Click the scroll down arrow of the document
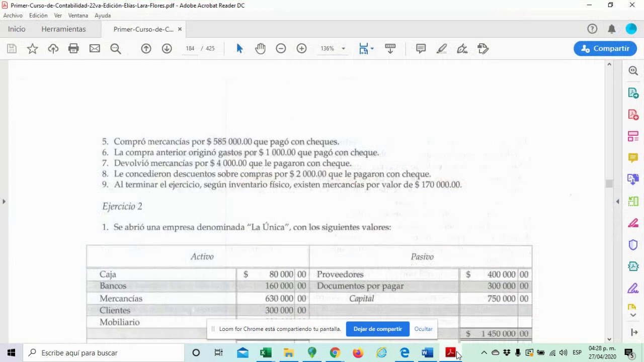 tap(609, 339)
